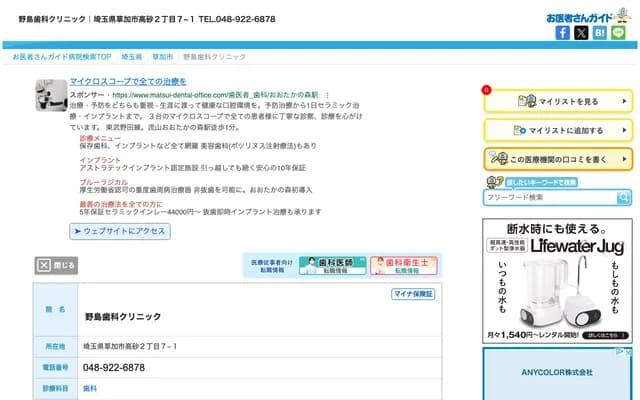640x400 pixels.
Task: Click phone number 048-922-6878 in table
Action: tap(114, 368)
